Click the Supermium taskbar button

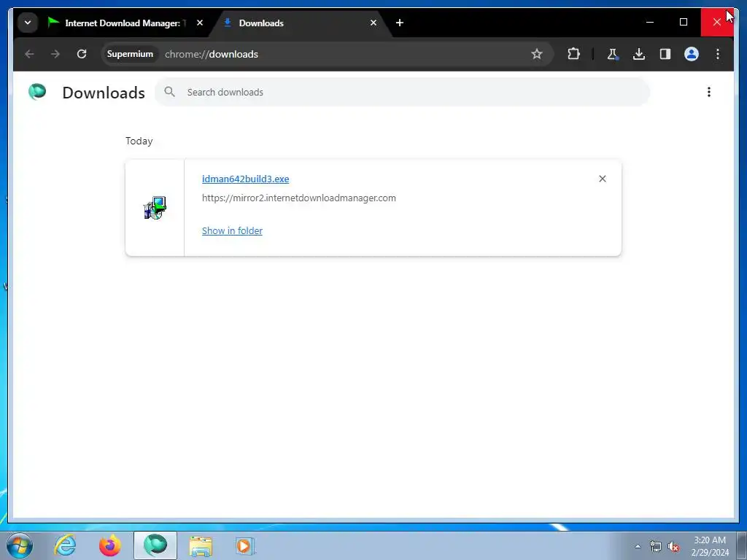(155, 545)
